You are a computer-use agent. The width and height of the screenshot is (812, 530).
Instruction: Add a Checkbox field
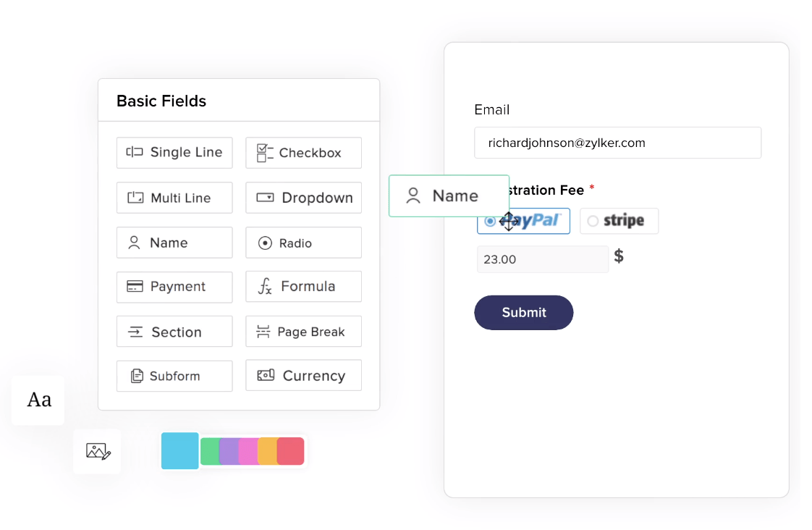[x=303, y=153]
